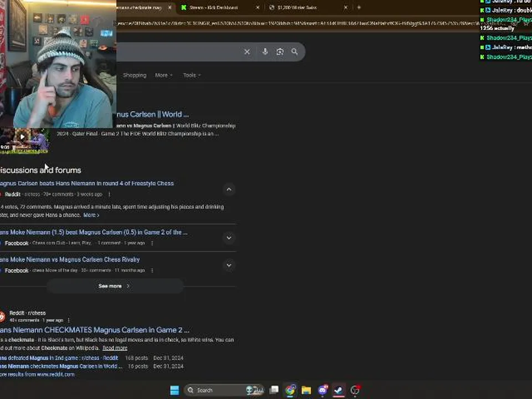Open 'Niemann vs Magnus Carlsen Chess Rivalry' link
Screen dimensions: 532x399
70,259
